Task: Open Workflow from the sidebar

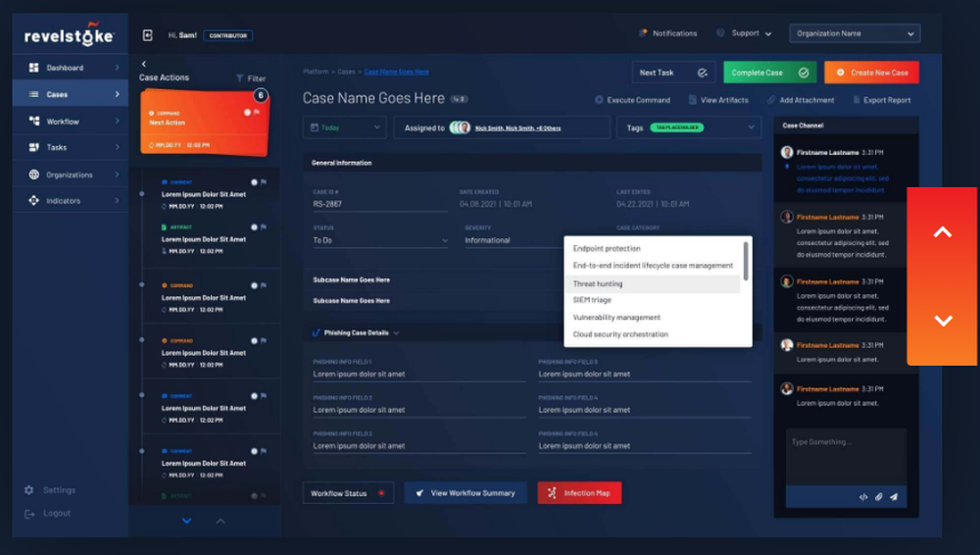Action: click(70, 122)
